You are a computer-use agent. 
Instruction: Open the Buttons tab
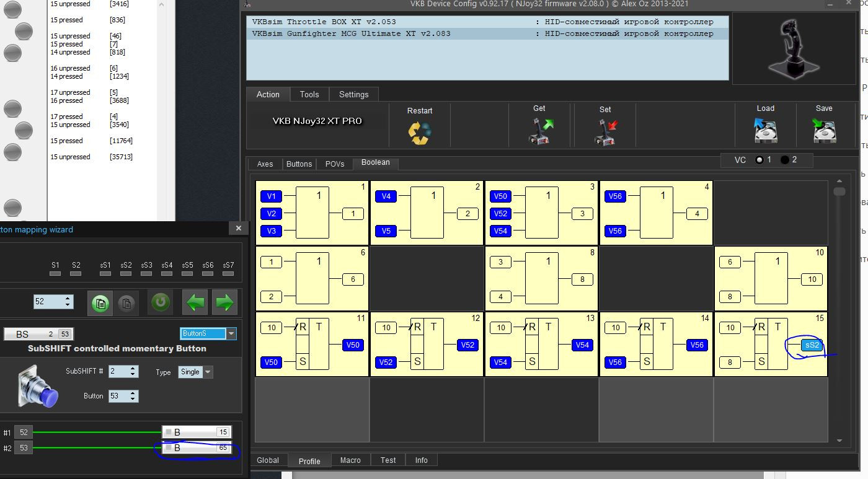pyautogui.click(x=299, y=164)
